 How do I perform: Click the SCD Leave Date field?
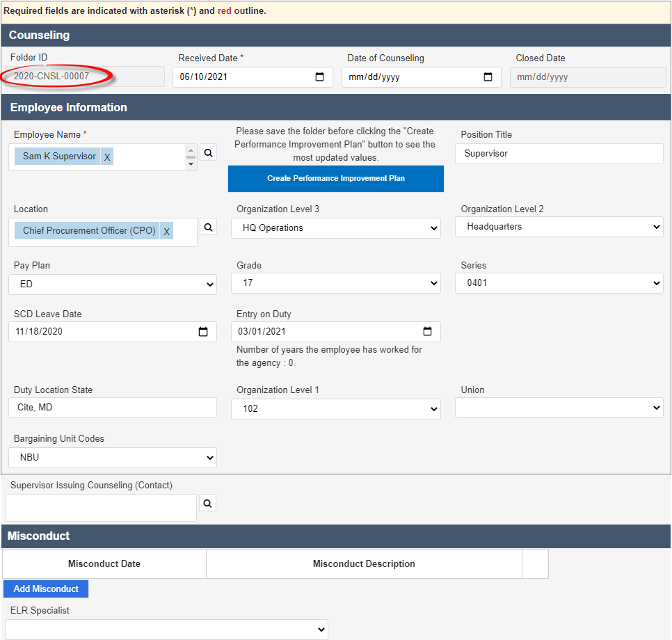click(x=113, y=332)
